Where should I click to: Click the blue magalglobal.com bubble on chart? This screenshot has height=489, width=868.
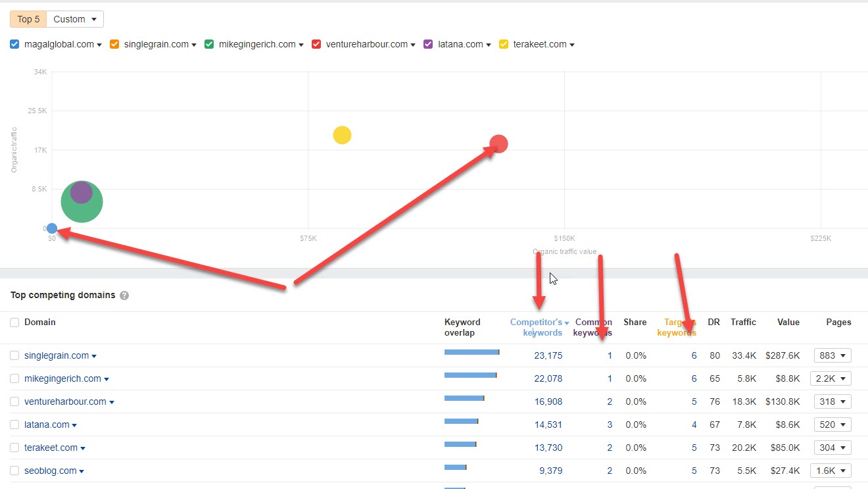(x=52, y=228)
